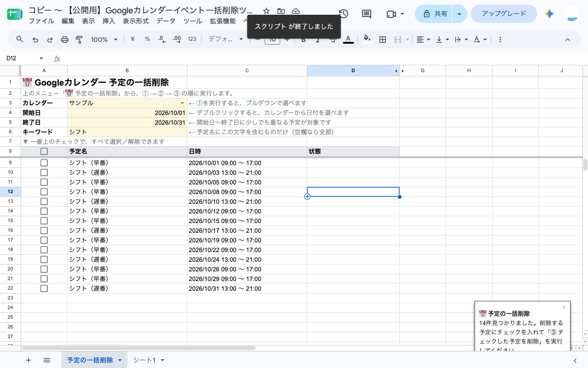Screen dimensions: 588x368
Task: Format cells as yen currency
Action: 133,39
